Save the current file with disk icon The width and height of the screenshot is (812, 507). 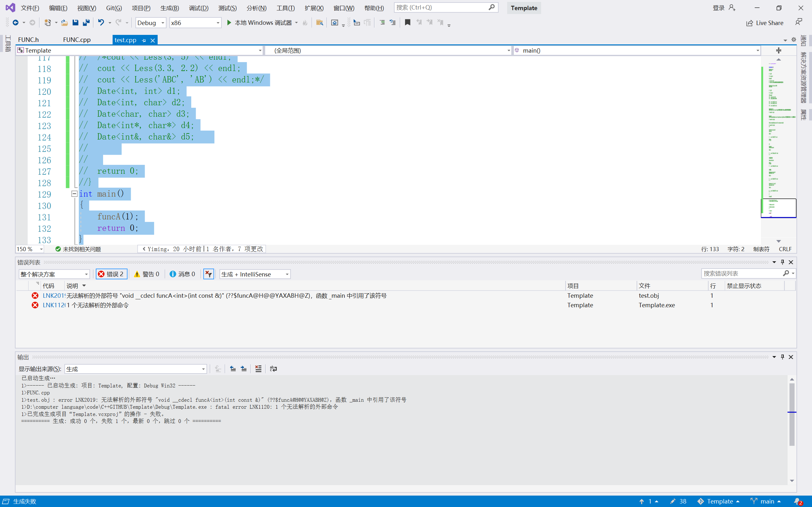(75, 23)
